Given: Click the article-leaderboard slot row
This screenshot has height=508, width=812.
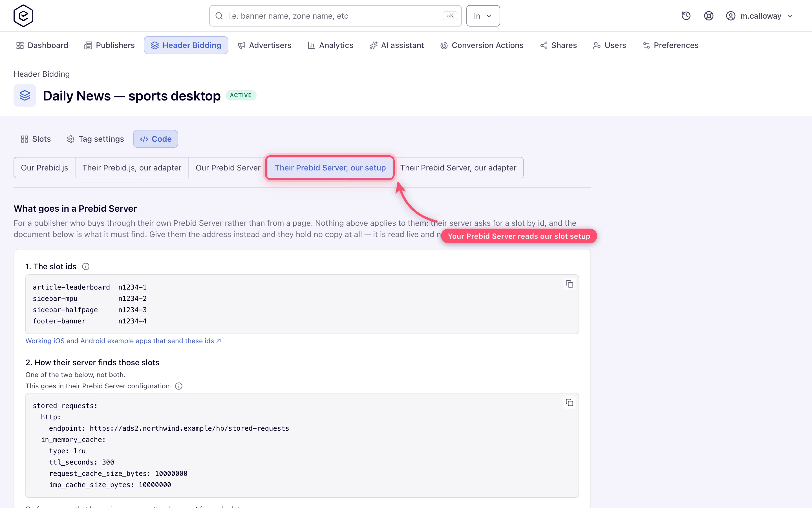Looking at the screenshot, I should (x=90, y=287).
